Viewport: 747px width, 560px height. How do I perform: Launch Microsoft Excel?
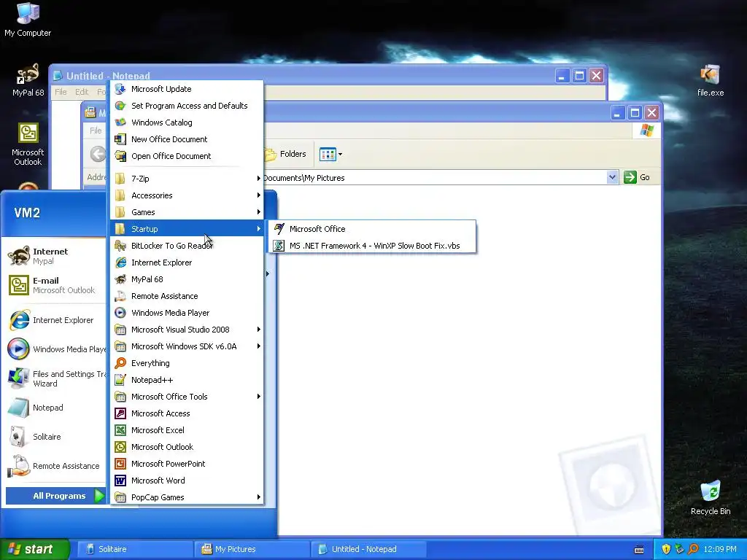pyautogui.click(x=187, y=430)
